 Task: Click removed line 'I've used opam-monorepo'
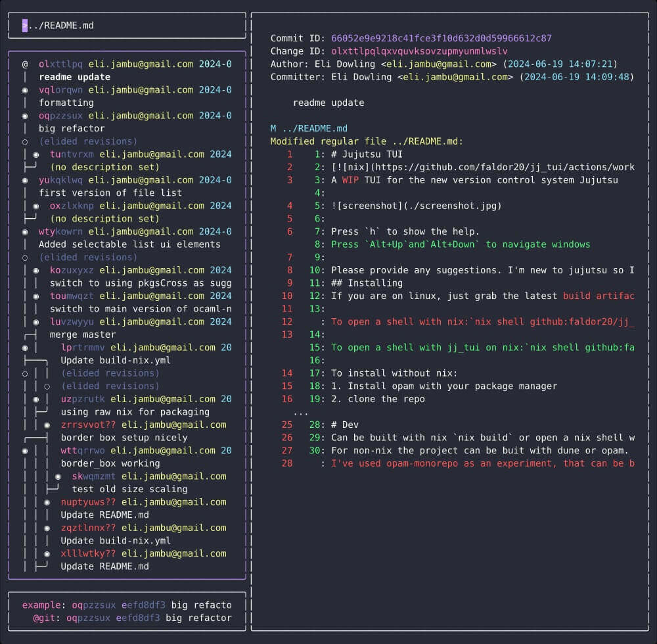tap(483, 463)
